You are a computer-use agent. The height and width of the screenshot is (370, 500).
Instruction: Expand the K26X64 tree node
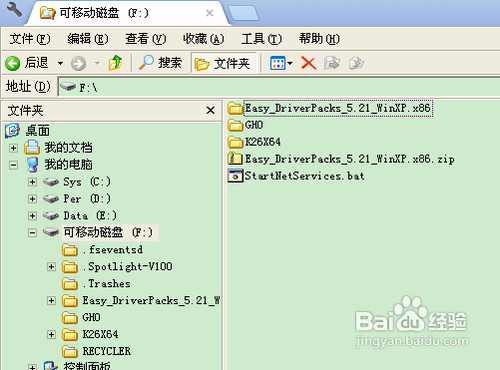[51, 334]
